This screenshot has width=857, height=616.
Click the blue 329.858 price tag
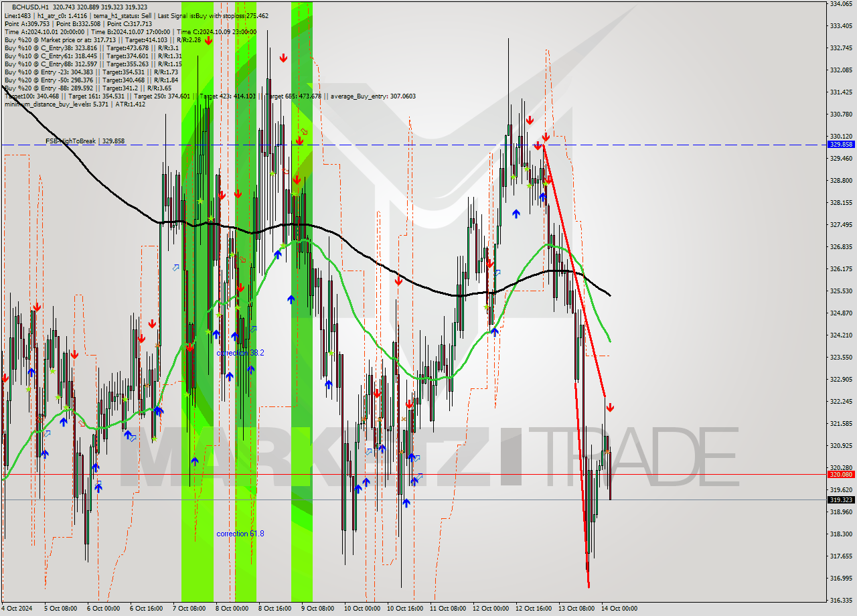point(841,144)
